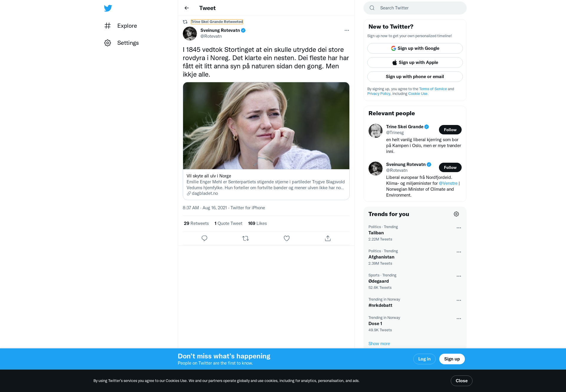Screen dimensions: 566x392
Task: Open the Taliban trending topic
Action: point(376,233)
